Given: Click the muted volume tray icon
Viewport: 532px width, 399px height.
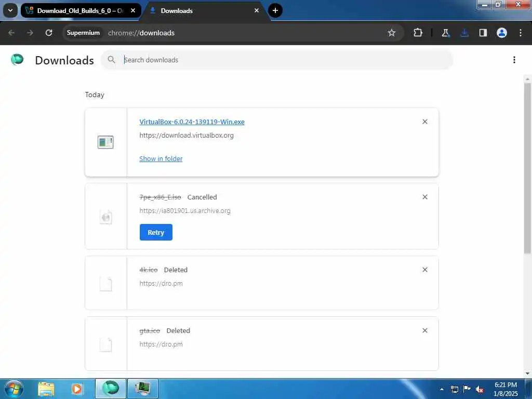Looking at the screenshot, I should (480, 390).
